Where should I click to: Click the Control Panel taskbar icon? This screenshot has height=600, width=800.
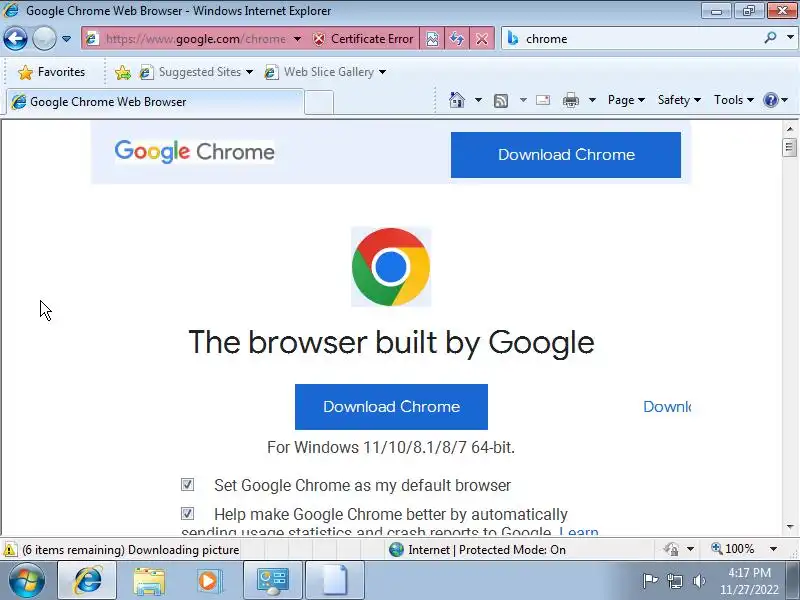point(272,581)
